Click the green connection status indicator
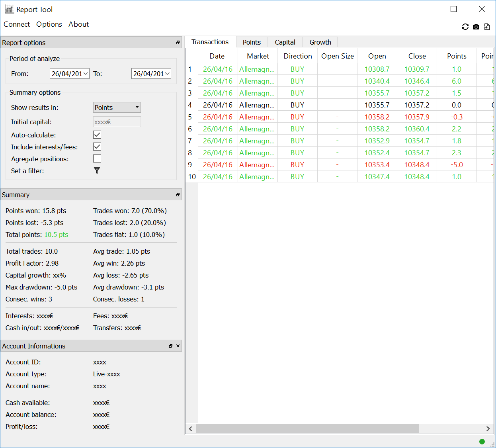 [x=482, y=441]
